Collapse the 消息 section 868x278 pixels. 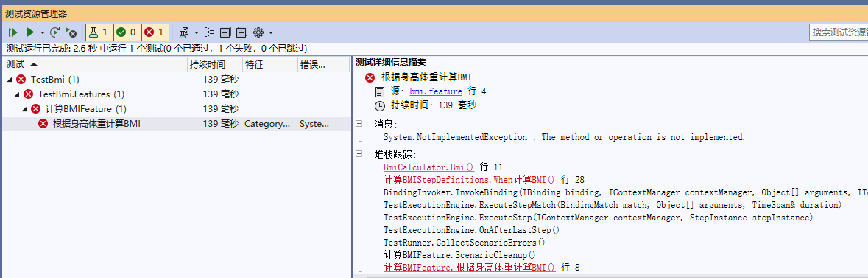click(359, 124)
